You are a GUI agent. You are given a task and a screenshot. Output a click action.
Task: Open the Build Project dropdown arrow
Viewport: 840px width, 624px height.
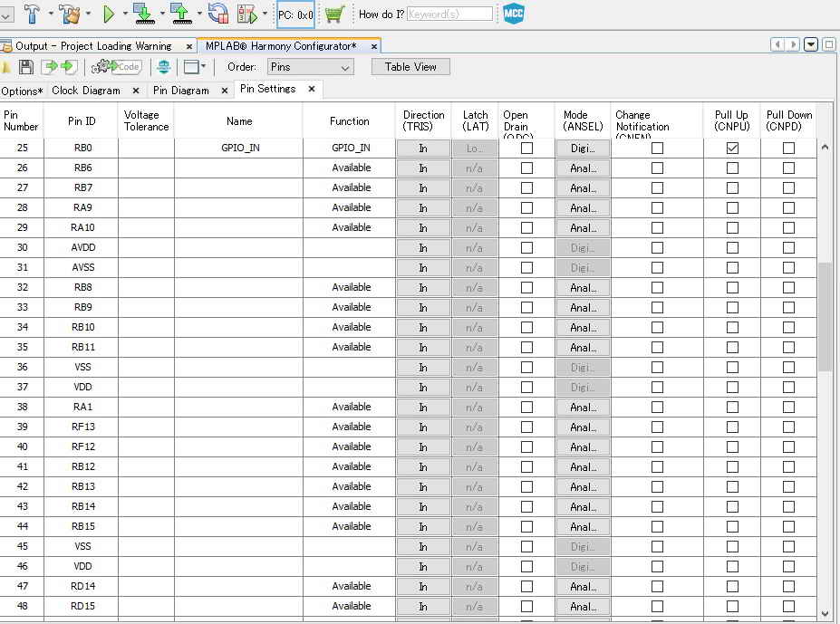pos(51,14)
